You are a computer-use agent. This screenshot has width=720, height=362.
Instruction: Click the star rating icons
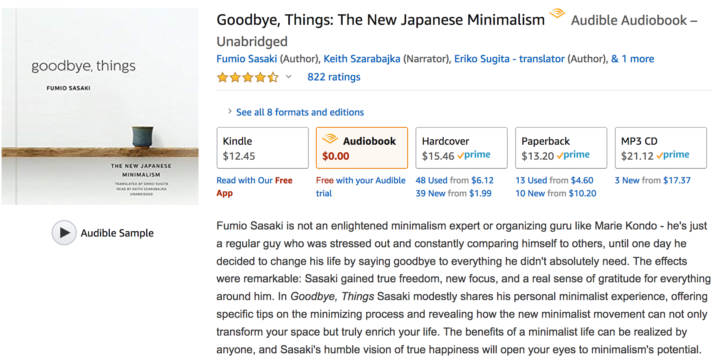click(248, 77)
